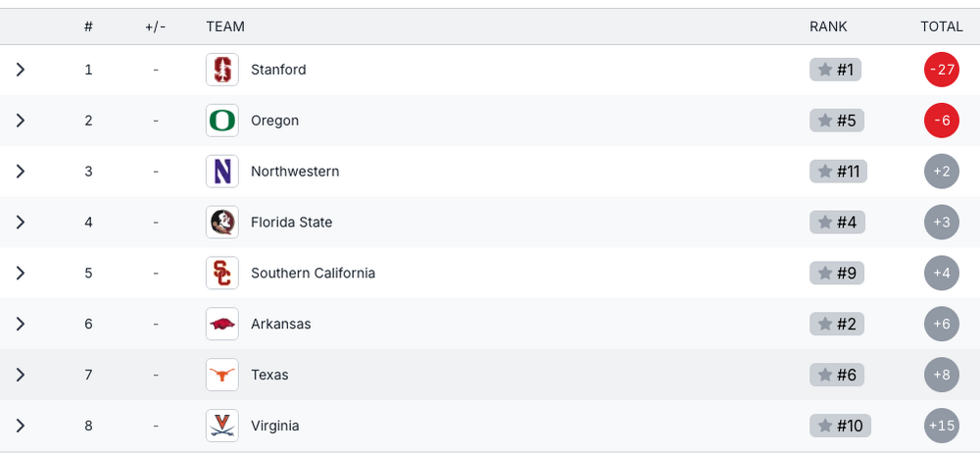The image size is (980, 453).
Task: Toggle the star on Stanford's #1 rank
Action: click(825, 70)
